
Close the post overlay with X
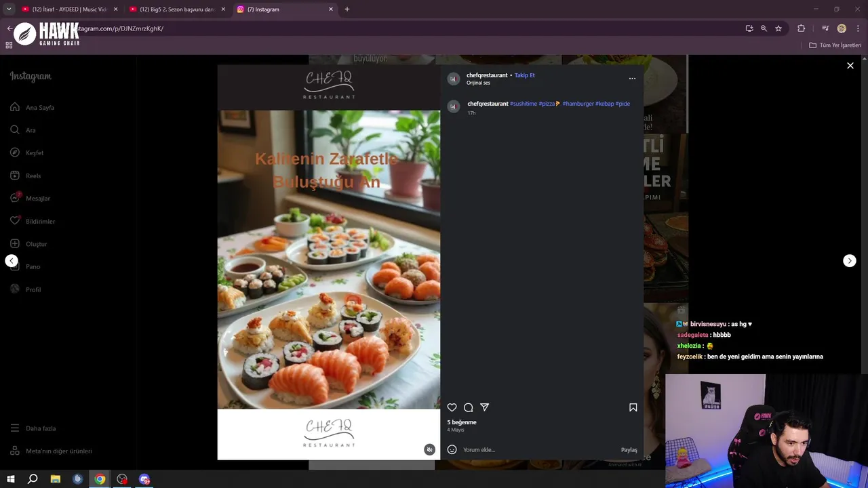[x=850, y=66]
